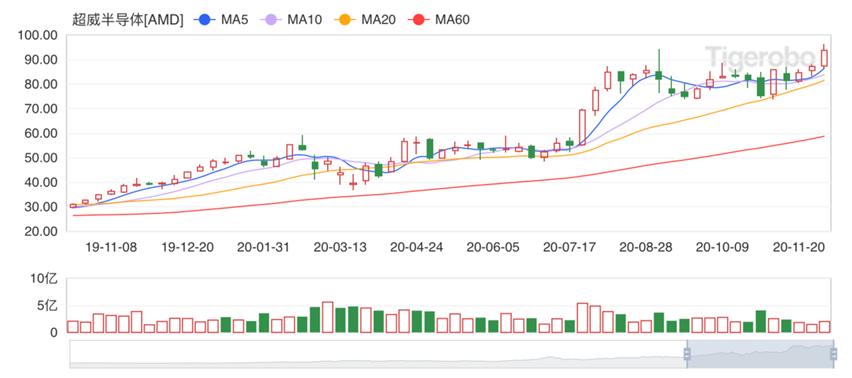The width and height of the screenshot is (852, 378).
Task: Click the last candlestick near 20-11-20
Action: coord(824,56)
